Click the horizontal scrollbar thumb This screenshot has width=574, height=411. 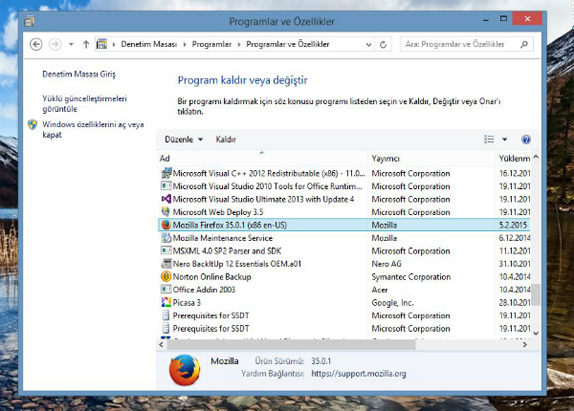(x=291, y=344)
